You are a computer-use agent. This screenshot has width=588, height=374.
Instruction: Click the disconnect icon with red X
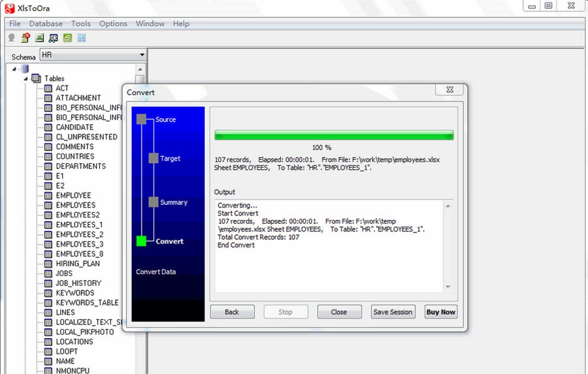(25, 37)
